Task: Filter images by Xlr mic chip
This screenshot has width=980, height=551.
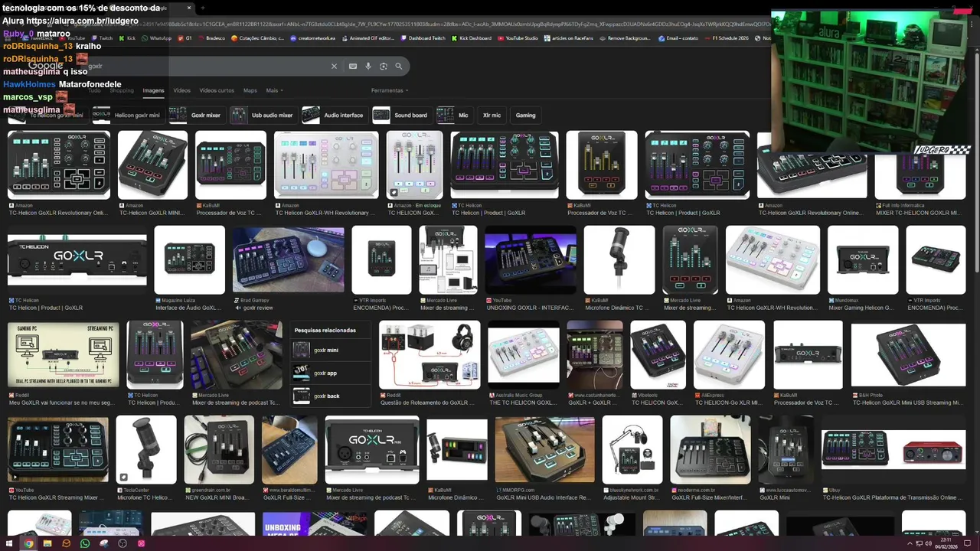Action: [x=492, y=115]
